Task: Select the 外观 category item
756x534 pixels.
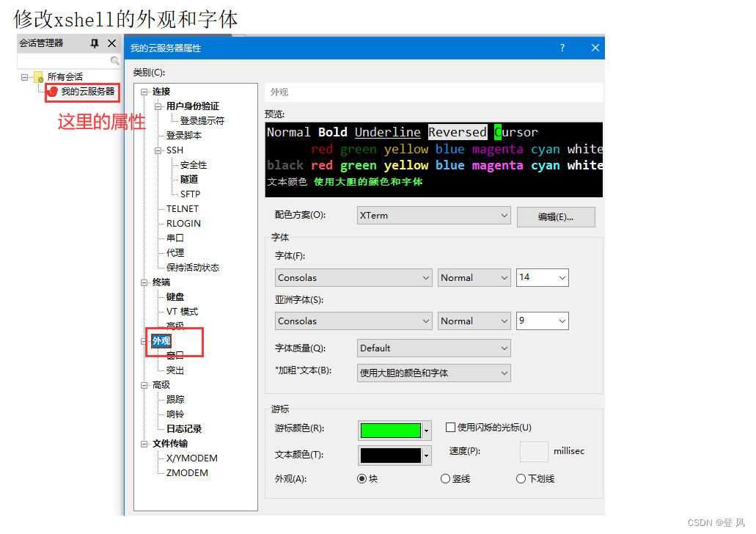Action: point(161,341)
